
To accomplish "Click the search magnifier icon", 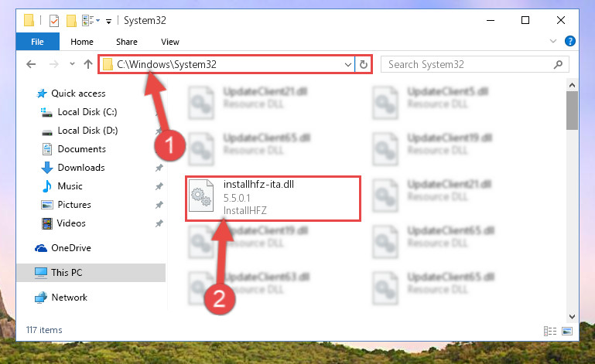I will click(558, 64).
